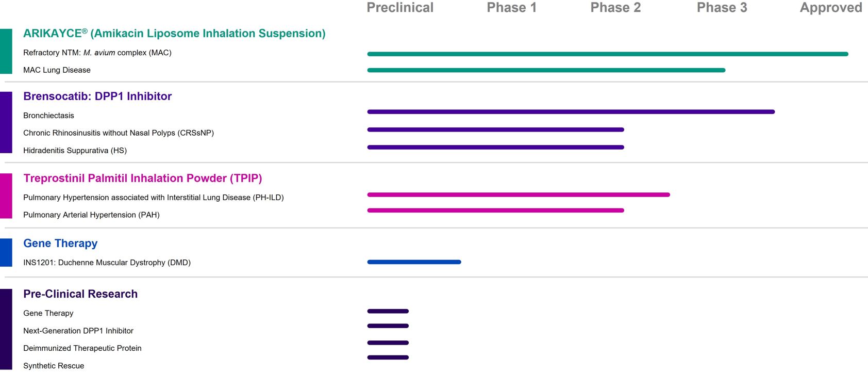Open the blue Gene Therapy heading
The image size is (868, 374).
click(x=60, y=243)
